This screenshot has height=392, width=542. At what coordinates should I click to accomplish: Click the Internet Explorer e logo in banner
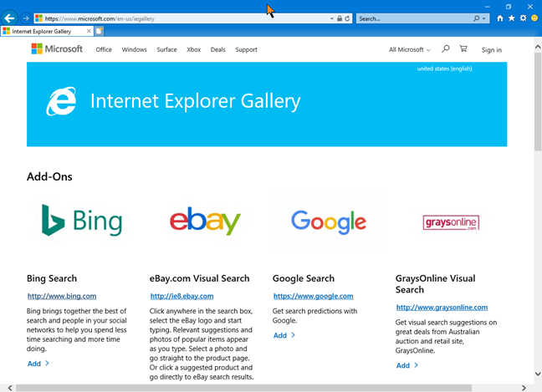(x=62, y=101)
